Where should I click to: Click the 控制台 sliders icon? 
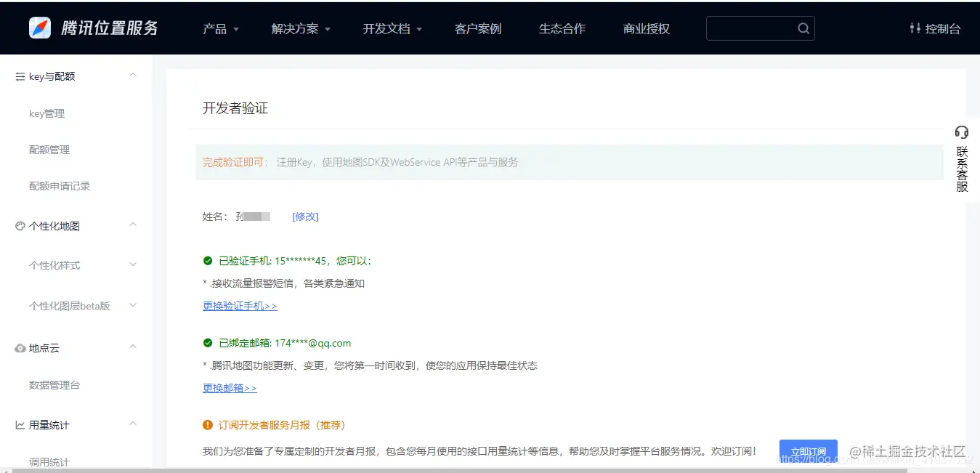(x=915, y=28)
